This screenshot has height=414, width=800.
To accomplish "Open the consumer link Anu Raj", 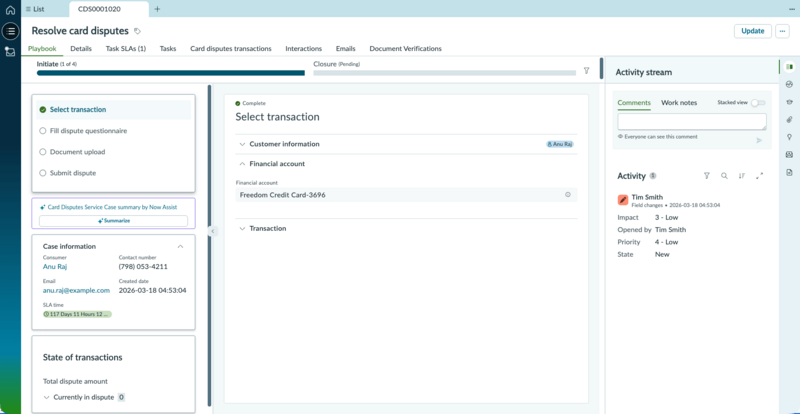I will pos(55,266).
